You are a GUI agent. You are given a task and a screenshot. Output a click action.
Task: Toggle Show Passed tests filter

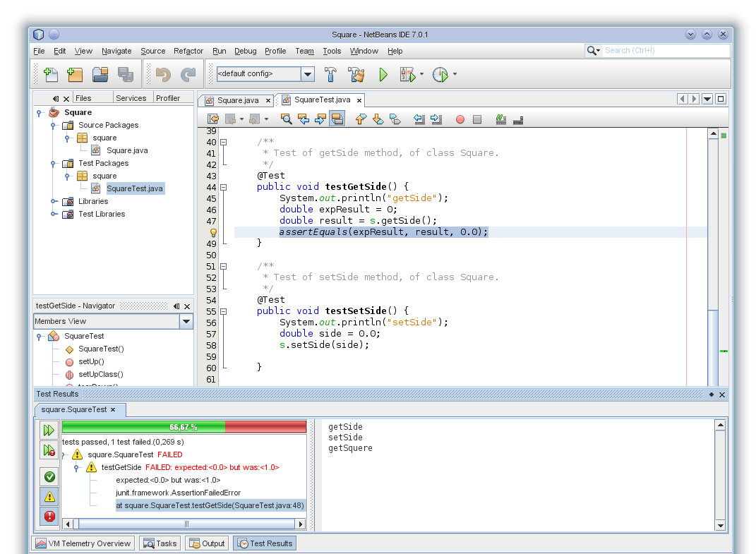click(49, 477)
